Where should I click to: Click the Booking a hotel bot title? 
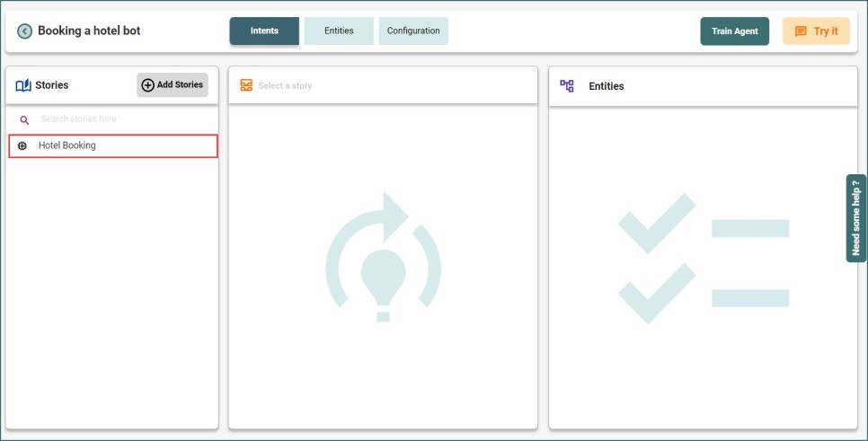89,31
